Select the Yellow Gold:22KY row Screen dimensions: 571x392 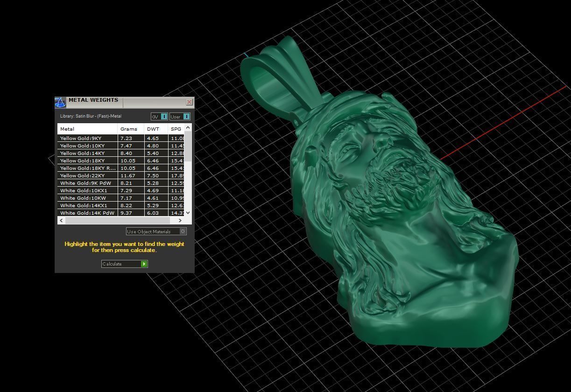coord(121,175)
